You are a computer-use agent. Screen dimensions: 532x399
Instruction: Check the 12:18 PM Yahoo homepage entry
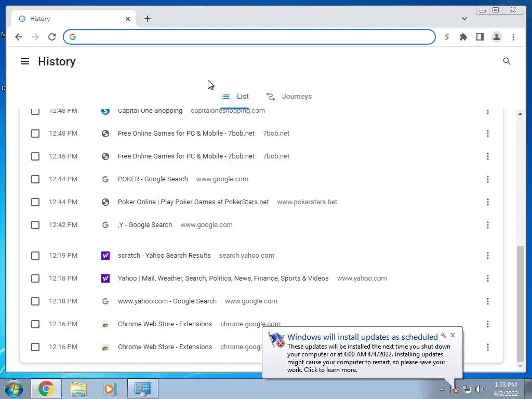pos(35,278)
